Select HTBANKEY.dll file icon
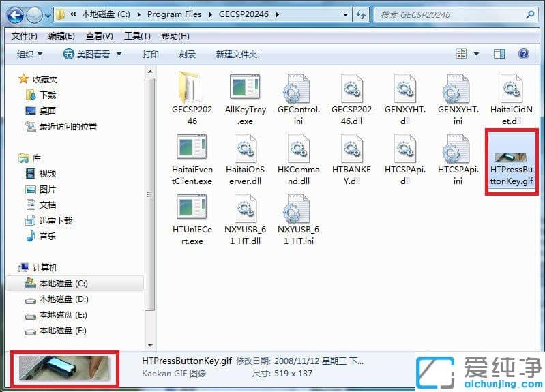 [x=352, y=149]
